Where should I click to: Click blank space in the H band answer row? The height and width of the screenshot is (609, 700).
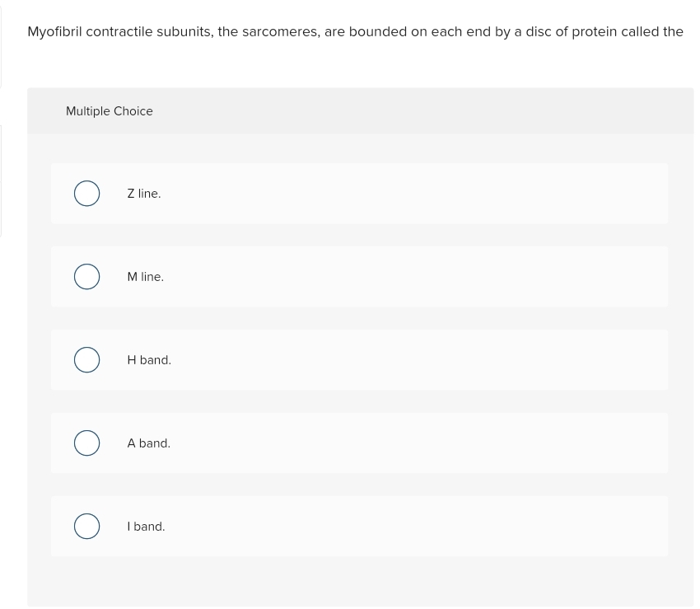click(412, 360)
